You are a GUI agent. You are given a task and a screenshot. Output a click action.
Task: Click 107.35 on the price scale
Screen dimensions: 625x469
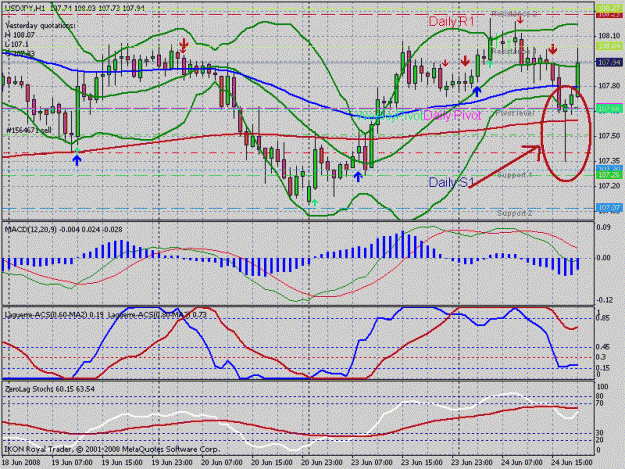[609, 161]
